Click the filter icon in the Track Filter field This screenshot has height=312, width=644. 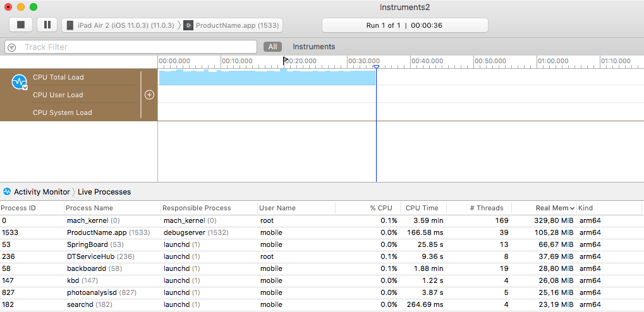[x=12, y=47]
